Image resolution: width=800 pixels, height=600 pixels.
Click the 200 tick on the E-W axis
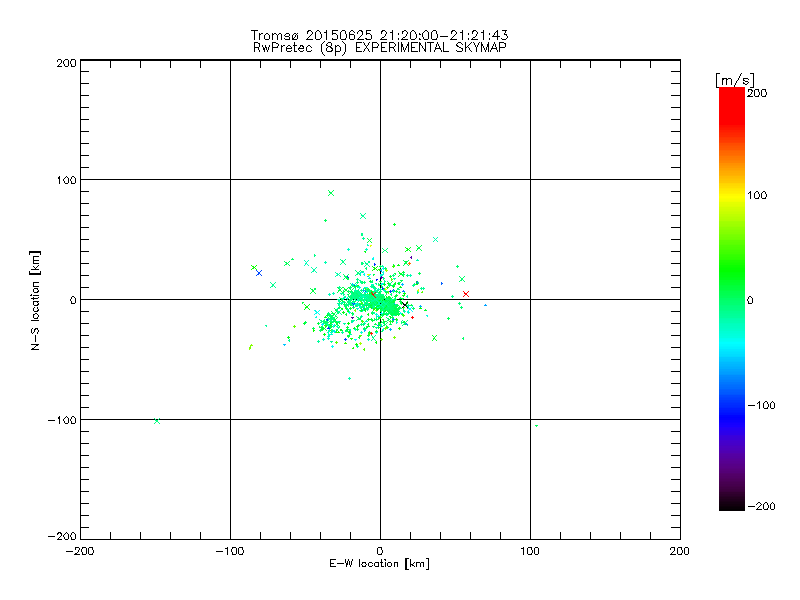(680, 551)
